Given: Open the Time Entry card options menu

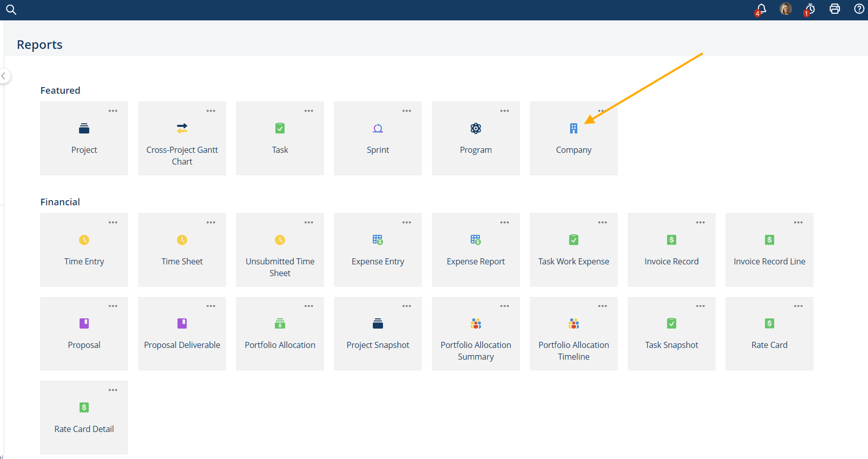Looking at the screenshot, I should pos(113,223).
